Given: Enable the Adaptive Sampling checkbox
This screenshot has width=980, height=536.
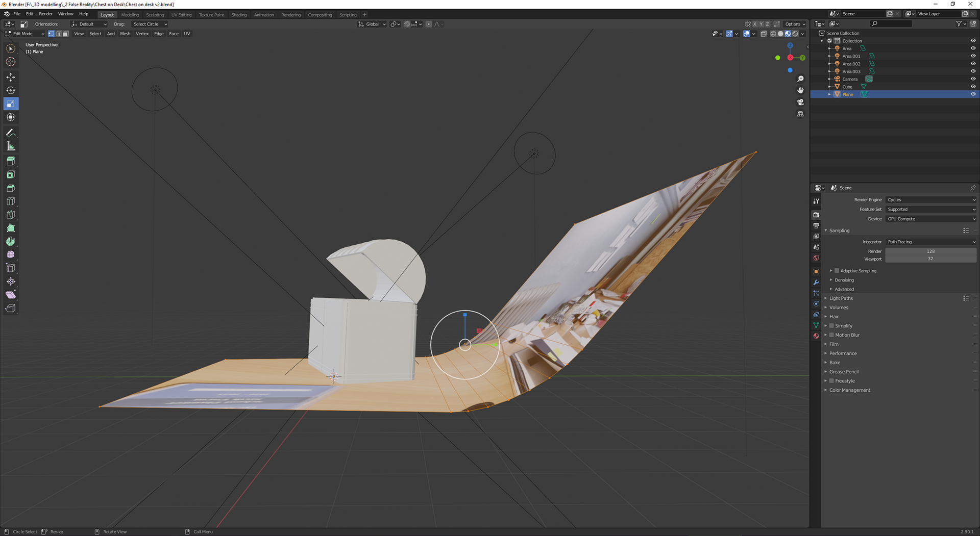Looking at the screenshot, I should point(837,271).
